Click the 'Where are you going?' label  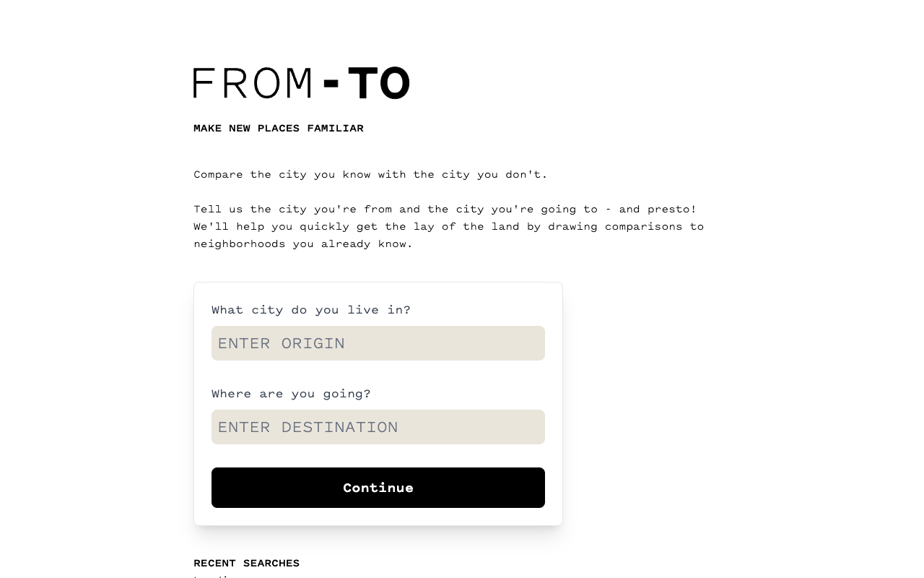(x=291, y=394)
